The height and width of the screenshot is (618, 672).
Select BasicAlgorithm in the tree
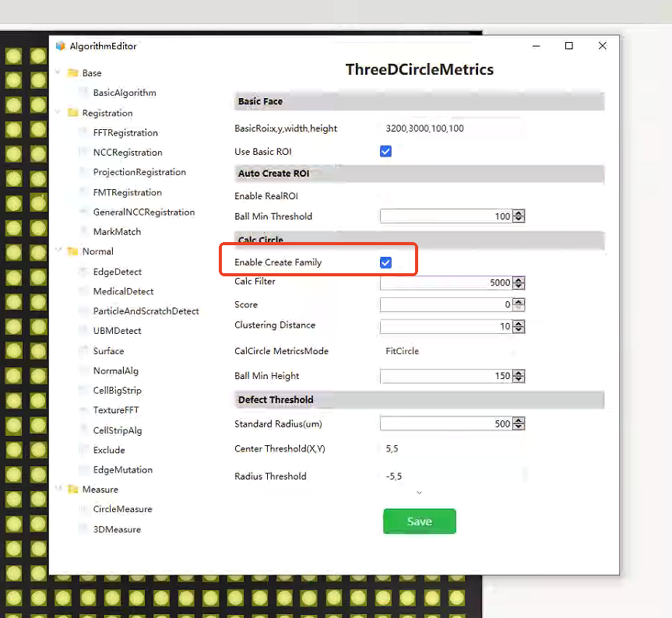click(125, 93)
